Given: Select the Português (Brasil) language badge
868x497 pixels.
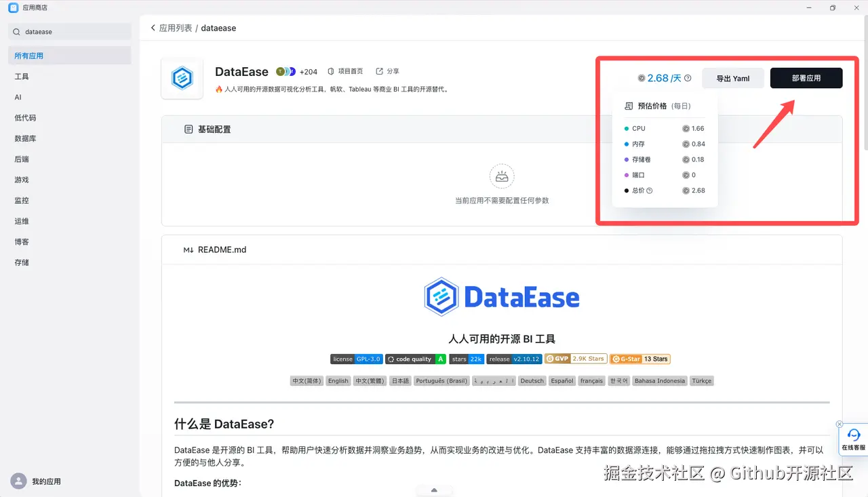Looking at the screenshot, I should click(x=441, y=381).
